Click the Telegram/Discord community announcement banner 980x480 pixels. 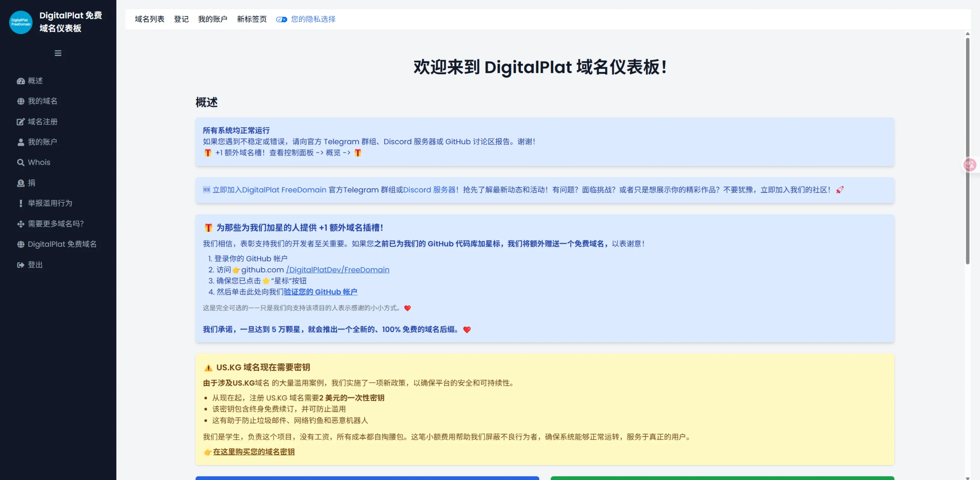545,190
